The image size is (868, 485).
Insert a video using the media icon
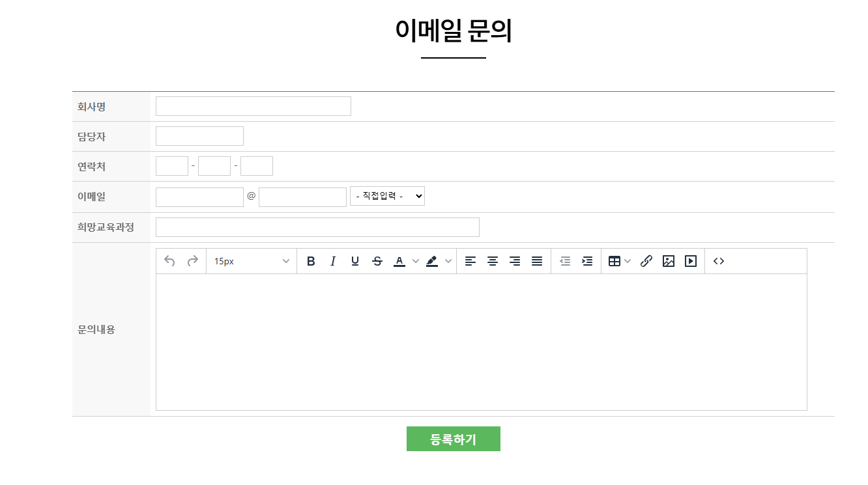click(x=691, y=261)
